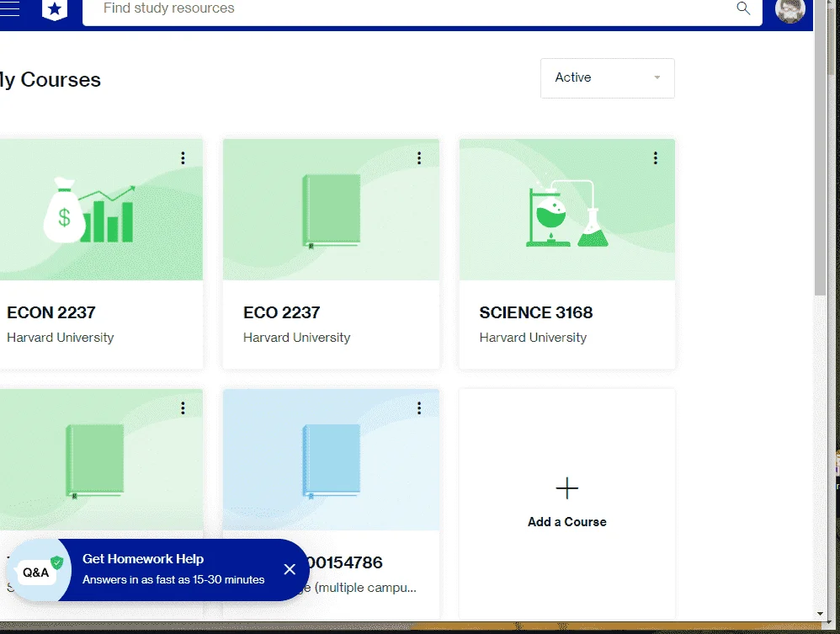840x634 pixels.
Task: Open the ECON 2237 course title
Action: coord(51,312)
